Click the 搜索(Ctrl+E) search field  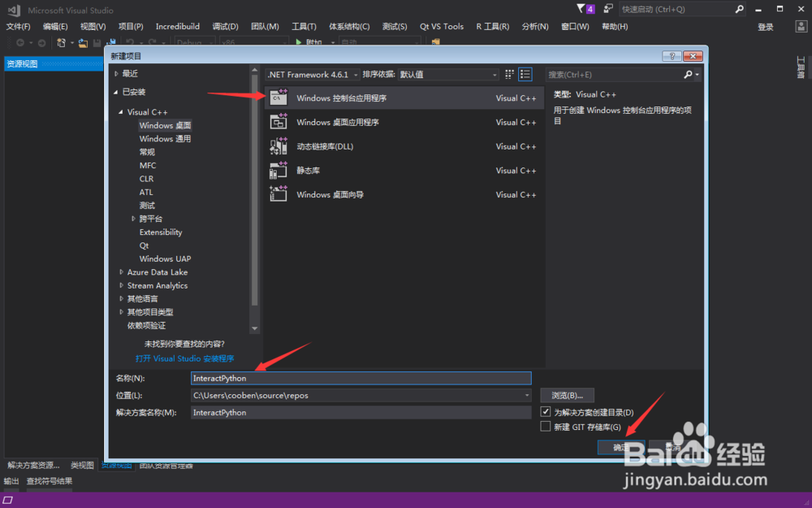tap(615, 75)
